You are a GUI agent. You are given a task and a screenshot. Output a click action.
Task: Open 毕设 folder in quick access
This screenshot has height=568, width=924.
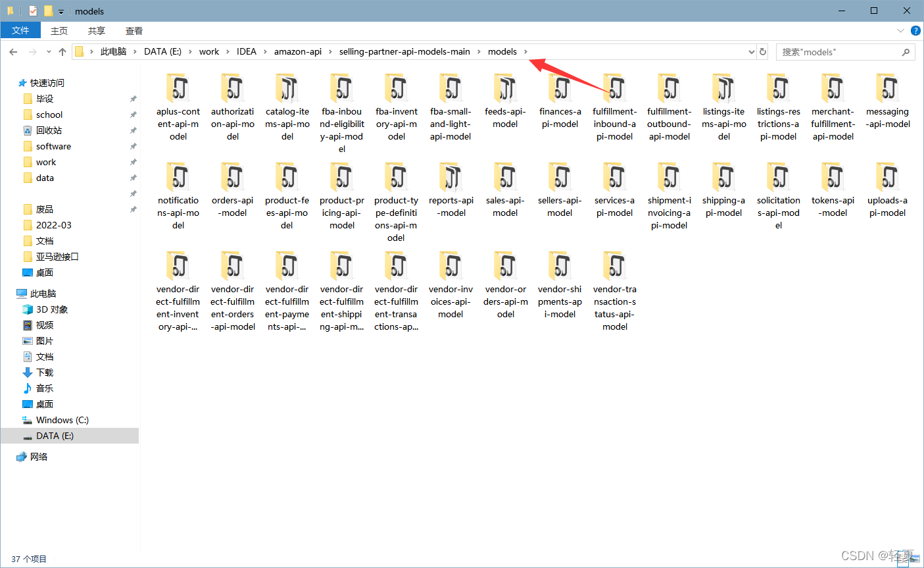(45, 99)
